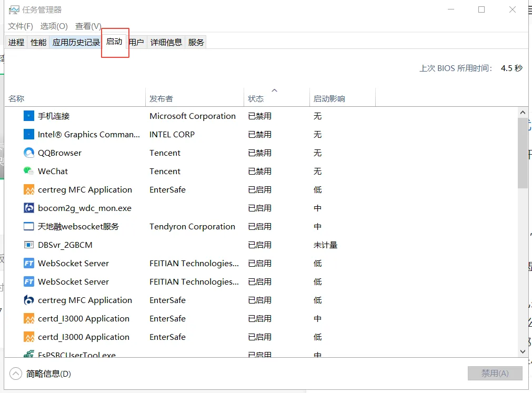The image size is (532, 393).
Task: Select the WeChat startup entry
Action: pyautogui.click(x=53, y=171)
